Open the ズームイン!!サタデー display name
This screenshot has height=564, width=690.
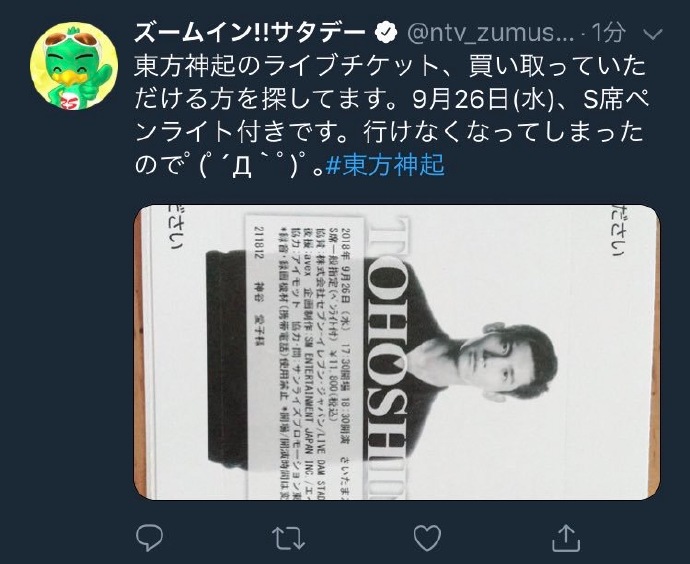[x=250, y=32]
